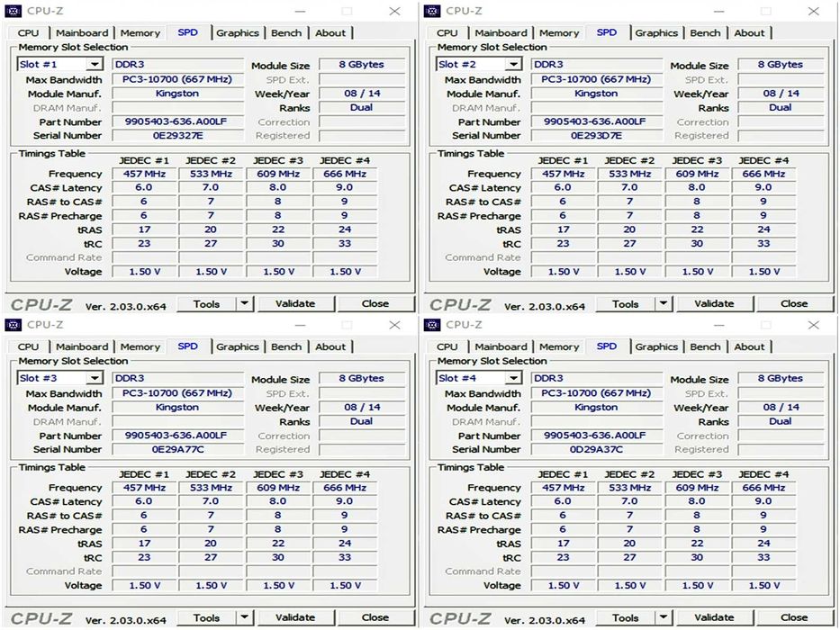This screenshot has height=630, width=840.
Task: Click PC3-10700 bandwidth field in Slot #3 window
Action: click(178, 393)
